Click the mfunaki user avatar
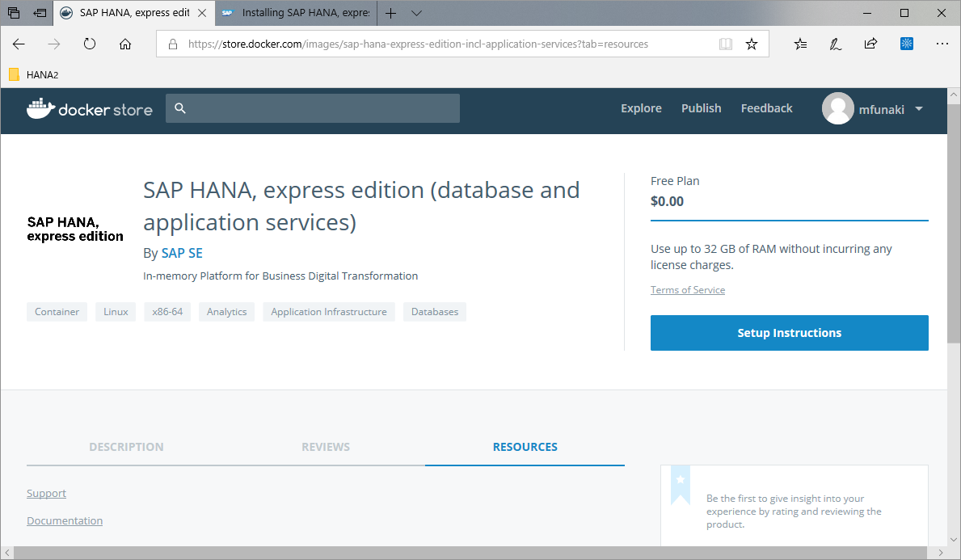The height and width of the screenshot is (560, 961). tap(838, 108)
